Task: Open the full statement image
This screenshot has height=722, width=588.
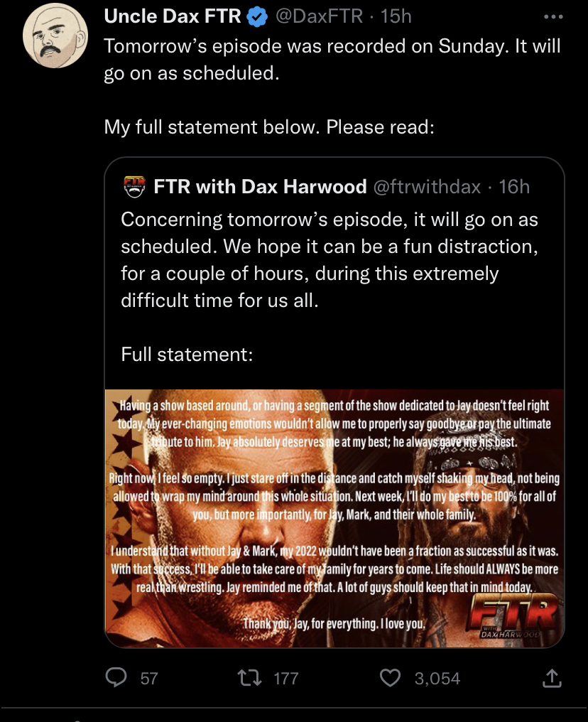Action: point(334,519)
